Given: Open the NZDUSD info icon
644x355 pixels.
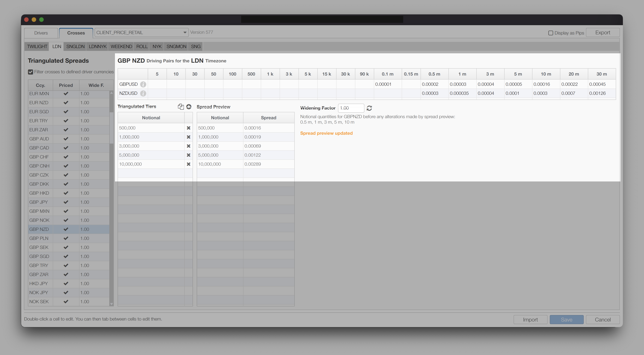Looking at the screenshot, I should click(143, 93).
